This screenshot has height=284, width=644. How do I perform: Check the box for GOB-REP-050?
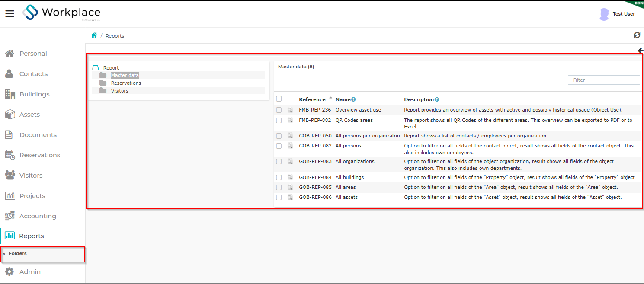tap(279, 136)
